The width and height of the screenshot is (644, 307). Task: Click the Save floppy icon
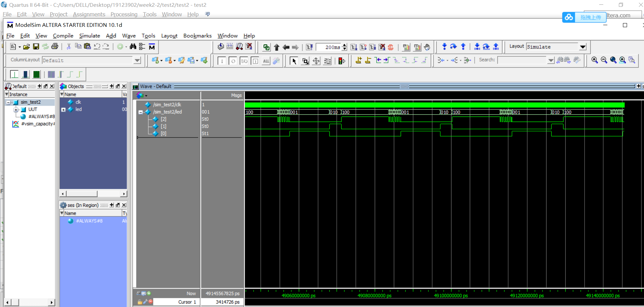coord(36,47)
